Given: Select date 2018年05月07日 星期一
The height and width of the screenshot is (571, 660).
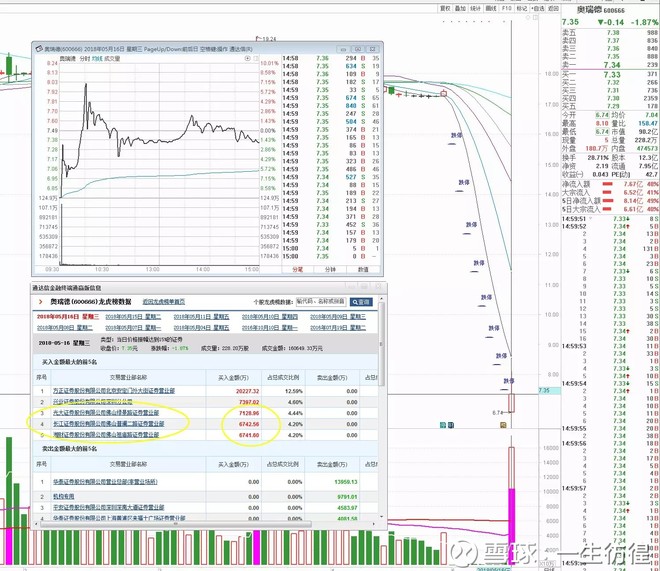Looking at the screenshot, I should coord(133,327).
